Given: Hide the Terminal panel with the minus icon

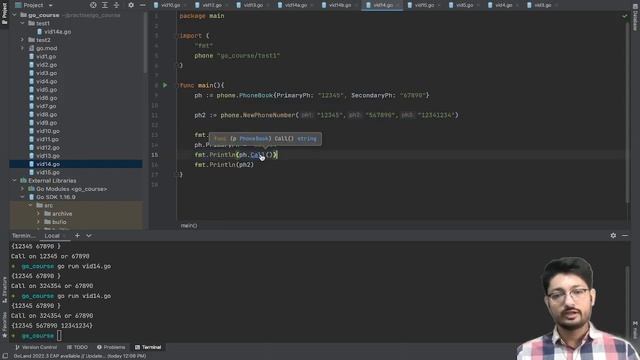Looking at the screenshot, I should (625, 236).
